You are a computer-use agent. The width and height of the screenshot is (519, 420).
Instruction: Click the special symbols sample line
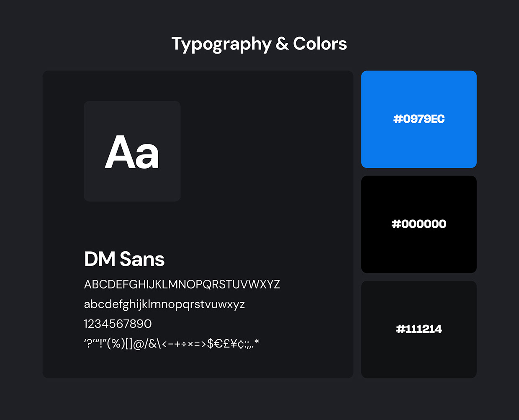[x=171, y=344]
